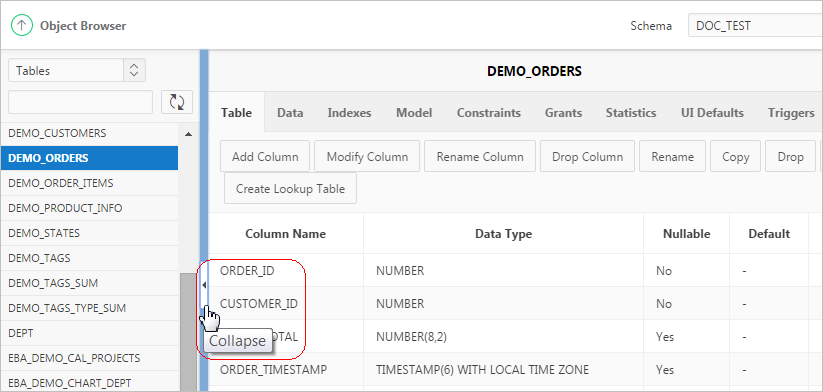Click the table list scrollbar thumb
This screenshot has width=823, height=392.
187,332
